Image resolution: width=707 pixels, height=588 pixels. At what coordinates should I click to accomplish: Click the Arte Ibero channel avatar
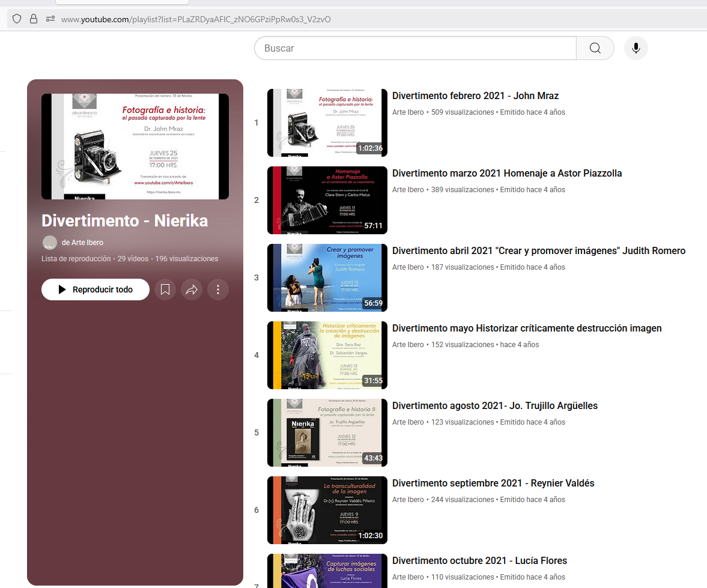(50, 243)
